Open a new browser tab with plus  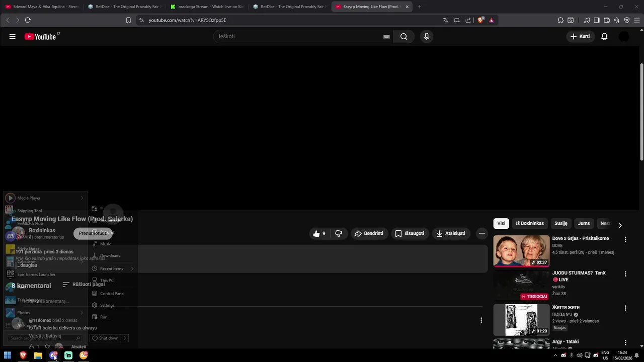(420, 7)
